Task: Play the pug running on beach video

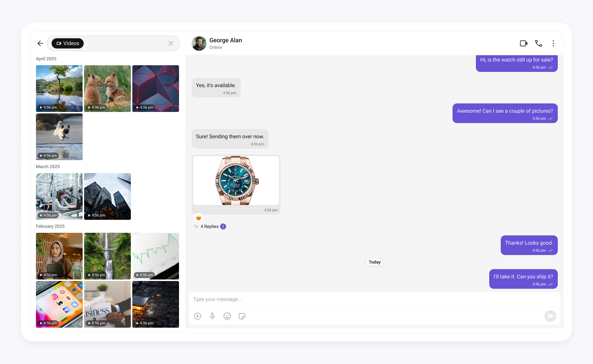Action: point(59,137)
